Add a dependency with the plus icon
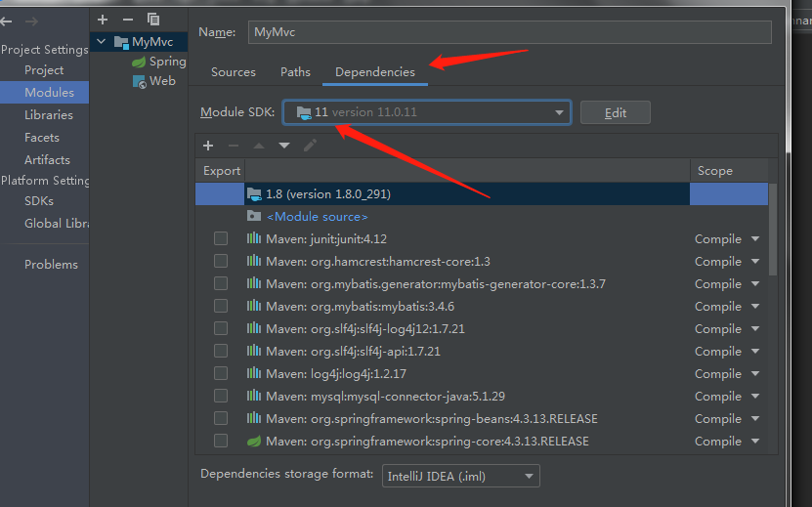 click(x=208, y=146)
